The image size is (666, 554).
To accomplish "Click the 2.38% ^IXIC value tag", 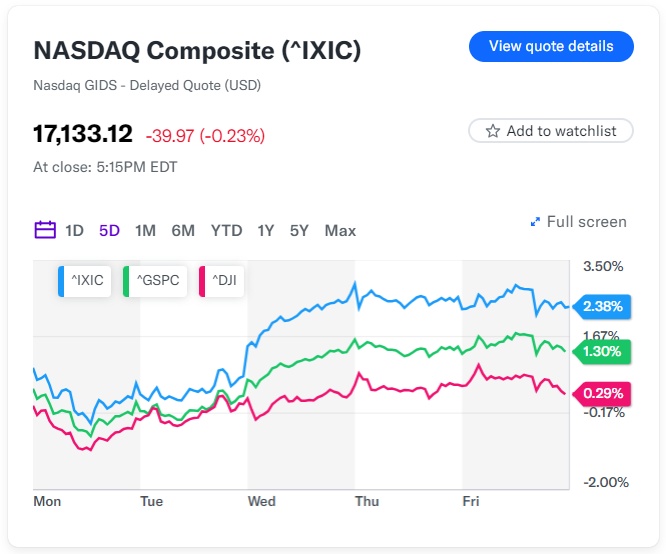I will click(x=602, y=306).
